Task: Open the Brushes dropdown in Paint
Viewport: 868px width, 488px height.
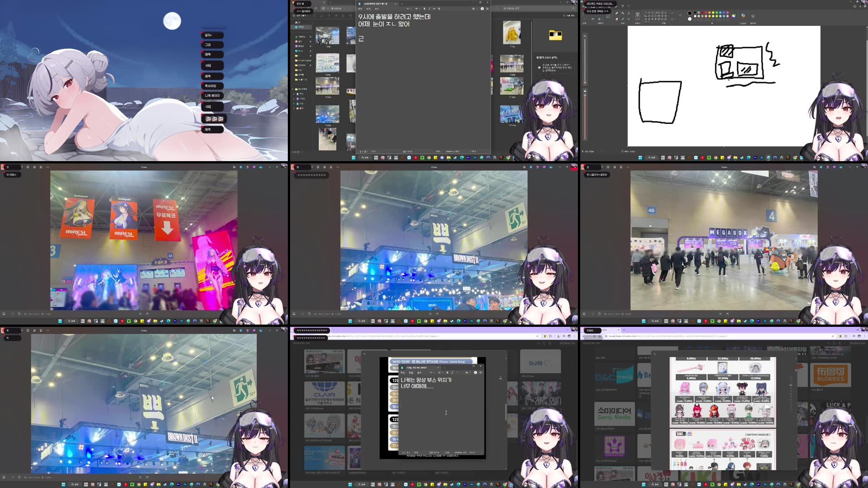Action: pyautogui.click(x=637, y=16)
